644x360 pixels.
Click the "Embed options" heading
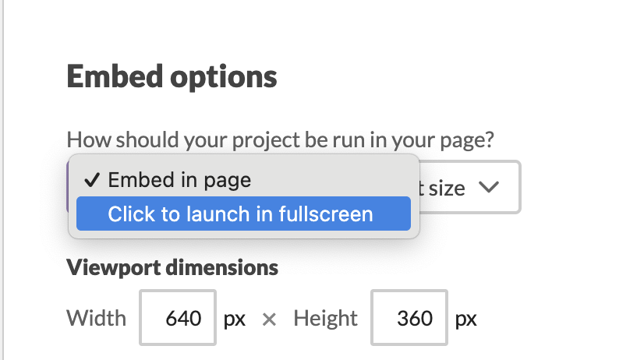pos(172,77)
